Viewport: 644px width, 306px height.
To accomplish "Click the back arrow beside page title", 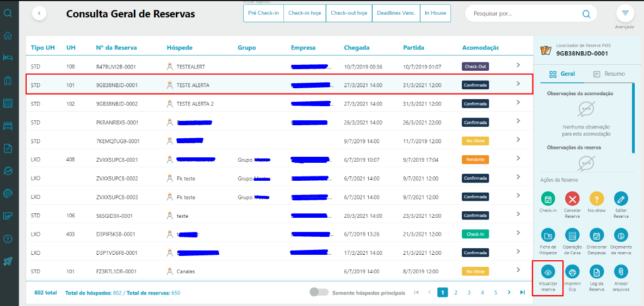I will [39, 13].
